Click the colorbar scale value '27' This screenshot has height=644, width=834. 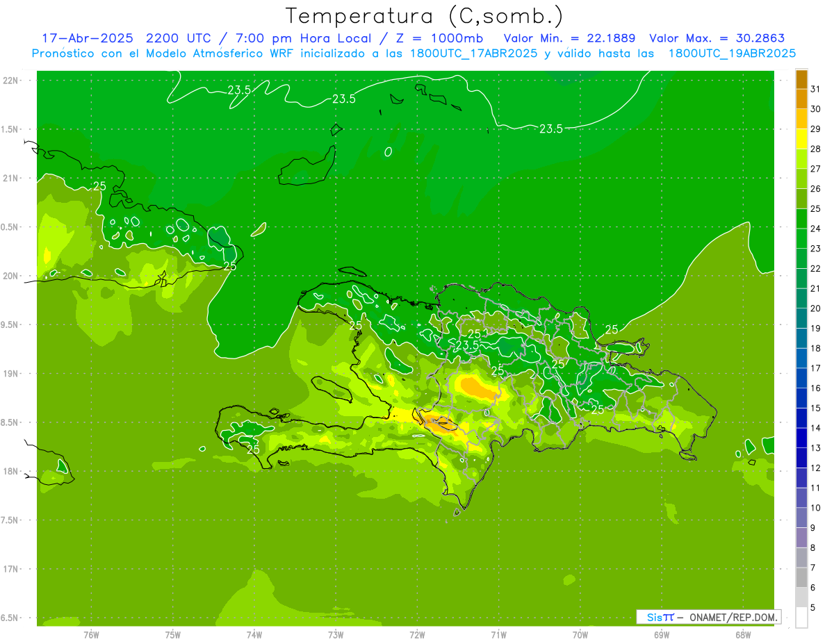coord(815,169)
